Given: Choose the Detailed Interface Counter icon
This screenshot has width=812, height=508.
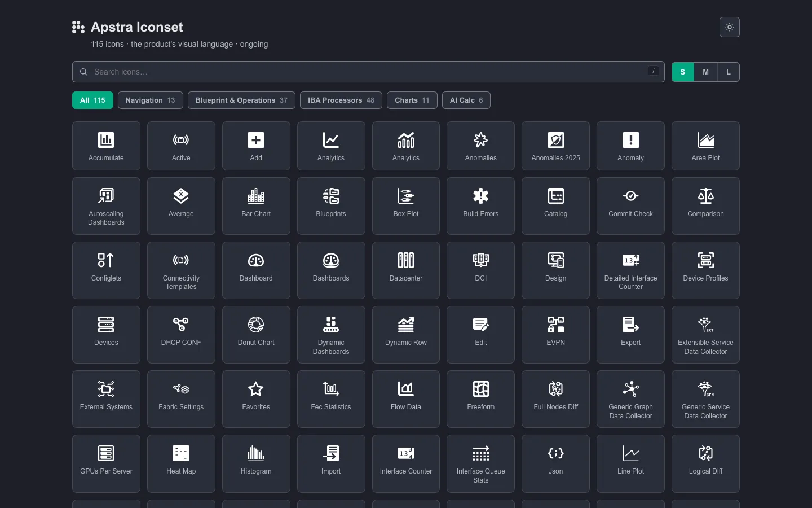Looking at the screenshot, I should [x=630, y=270].
